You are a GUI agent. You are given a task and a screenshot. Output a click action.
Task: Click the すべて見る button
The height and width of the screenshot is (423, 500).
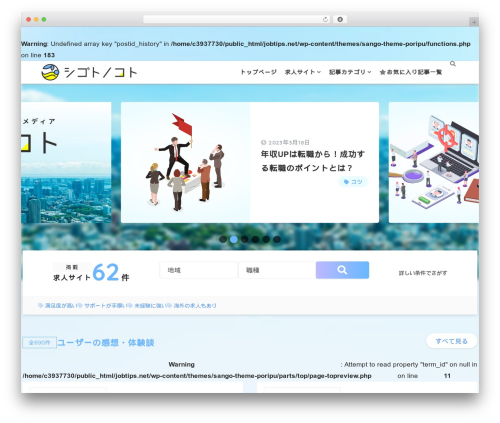451,341
